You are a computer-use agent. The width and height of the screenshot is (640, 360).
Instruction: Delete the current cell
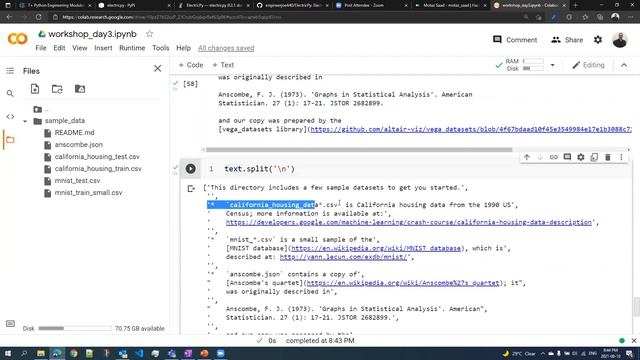coord(607,157)
